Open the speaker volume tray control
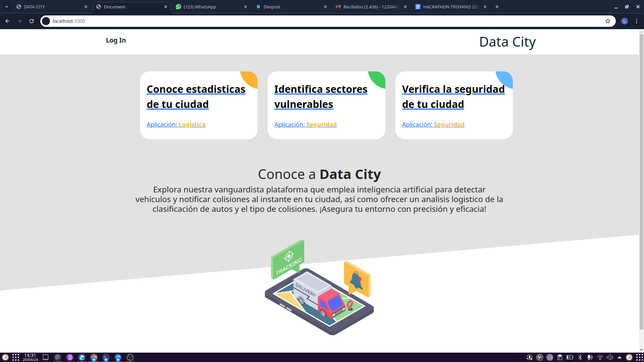Screen dimensions: 644x362 point(610,357)
